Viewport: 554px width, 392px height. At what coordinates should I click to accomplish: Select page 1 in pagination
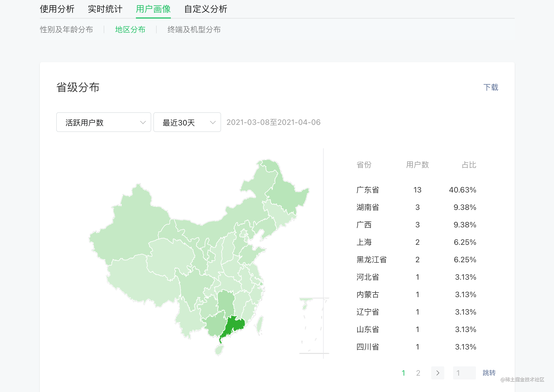pyautogui.click(x=403, y=373)
